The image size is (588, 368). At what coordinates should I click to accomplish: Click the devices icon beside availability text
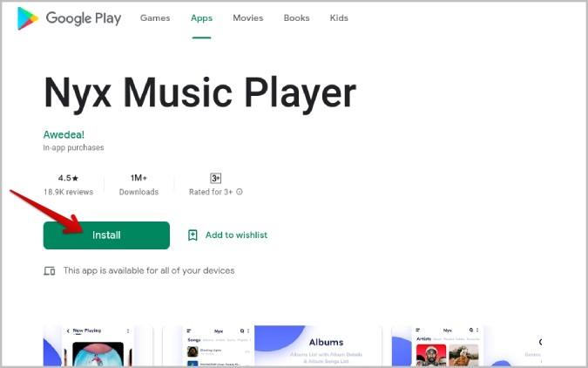(50, 270)
